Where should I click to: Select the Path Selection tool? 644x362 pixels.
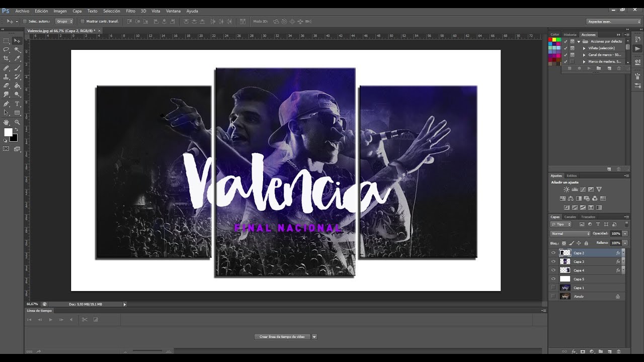(6, 113)
